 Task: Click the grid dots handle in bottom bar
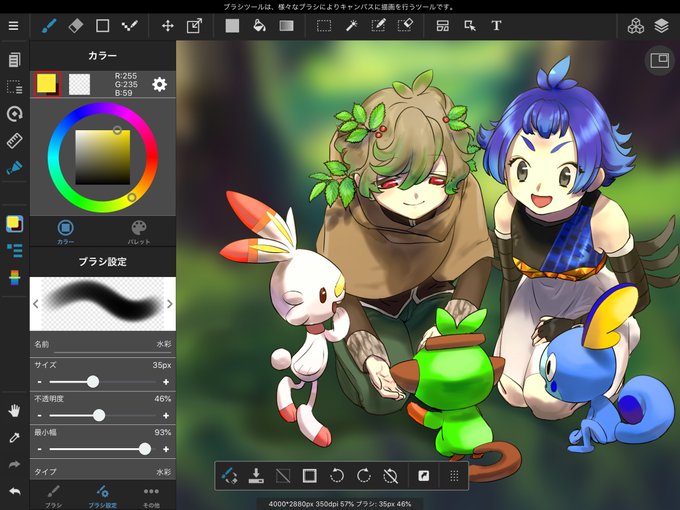(454, 476)
